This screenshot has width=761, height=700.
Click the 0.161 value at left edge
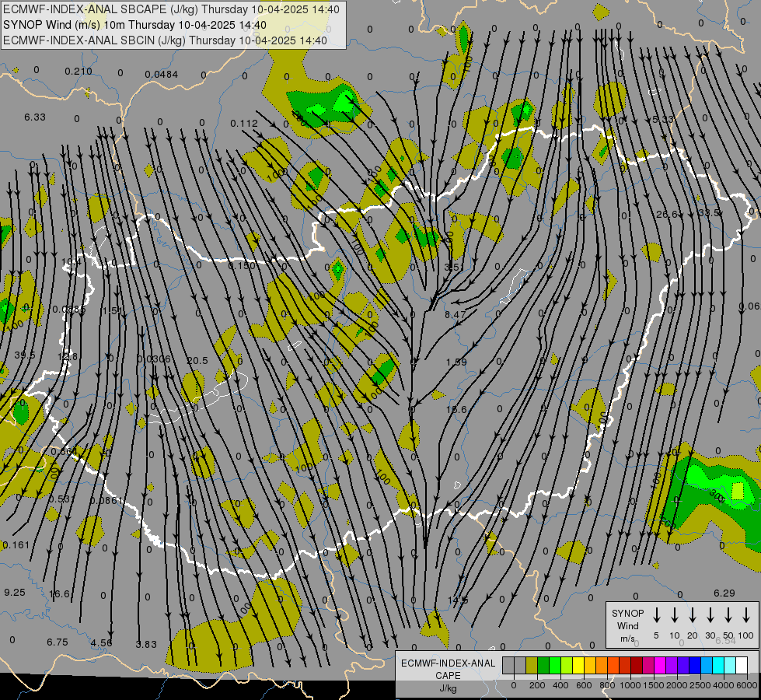click(x=16, y=545)
